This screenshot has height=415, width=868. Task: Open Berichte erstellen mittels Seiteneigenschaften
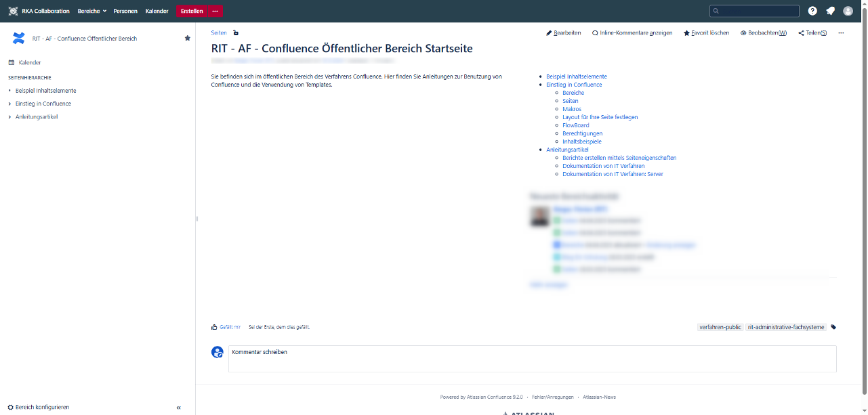click(619, 158)
